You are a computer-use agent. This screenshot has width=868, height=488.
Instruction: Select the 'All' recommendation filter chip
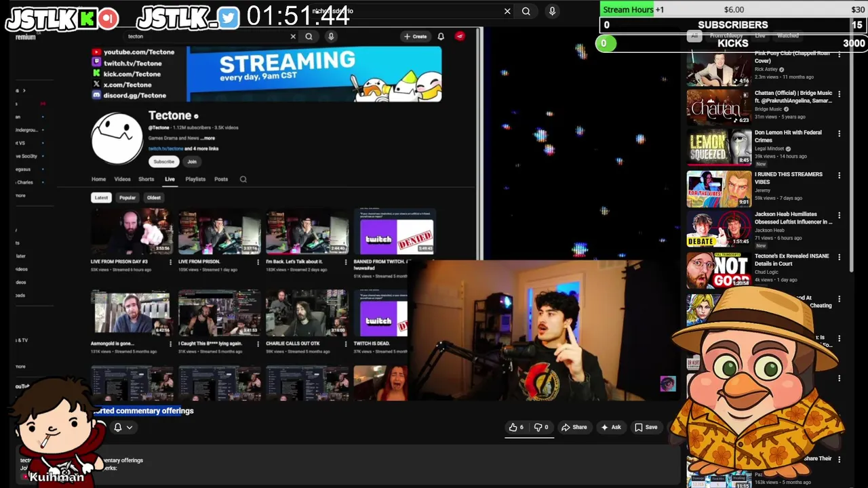[x=694, y=36]
